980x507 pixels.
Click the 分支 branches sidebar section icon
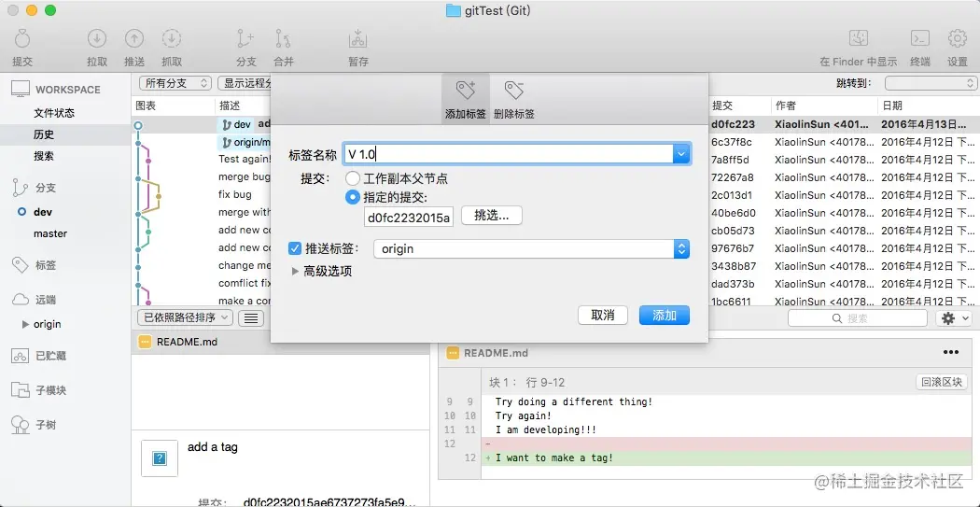(x=21, y=187)
